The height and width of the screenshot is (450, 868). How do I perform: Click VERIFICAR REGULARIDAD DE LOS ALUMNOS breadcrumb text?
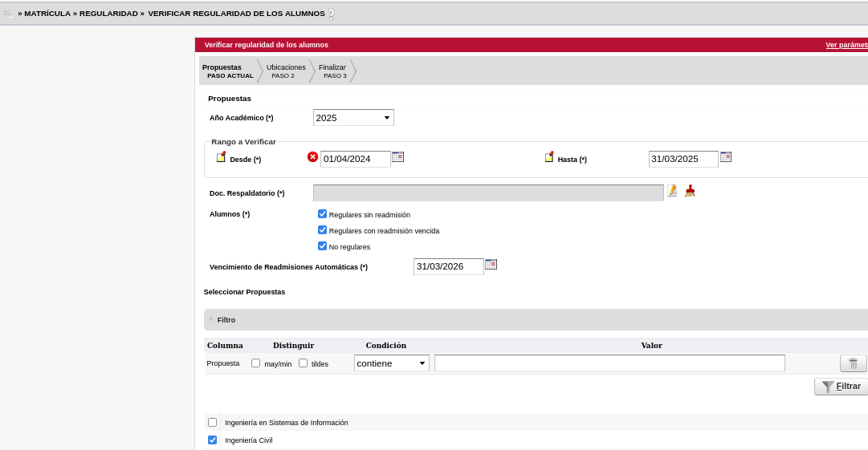236,14
